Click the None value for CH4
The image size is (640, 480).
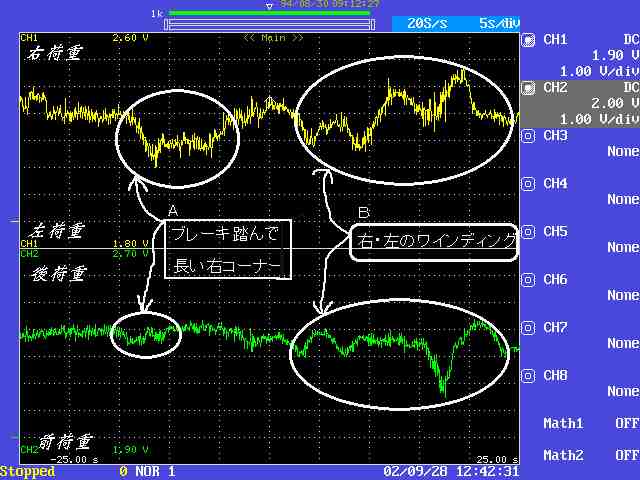coord(623,200)
